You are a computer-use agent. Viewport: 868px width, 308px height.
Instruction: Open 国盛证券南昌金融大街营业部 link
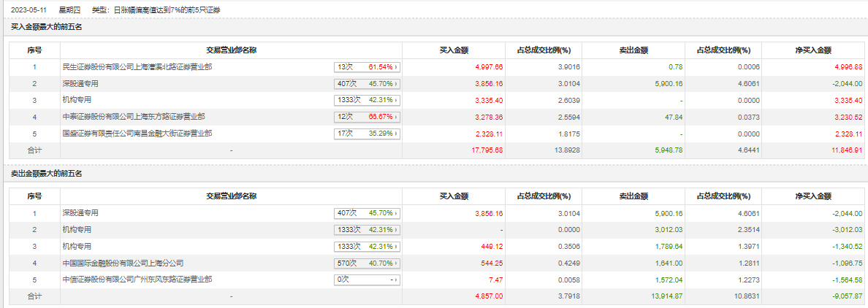[x=138, y=133]
